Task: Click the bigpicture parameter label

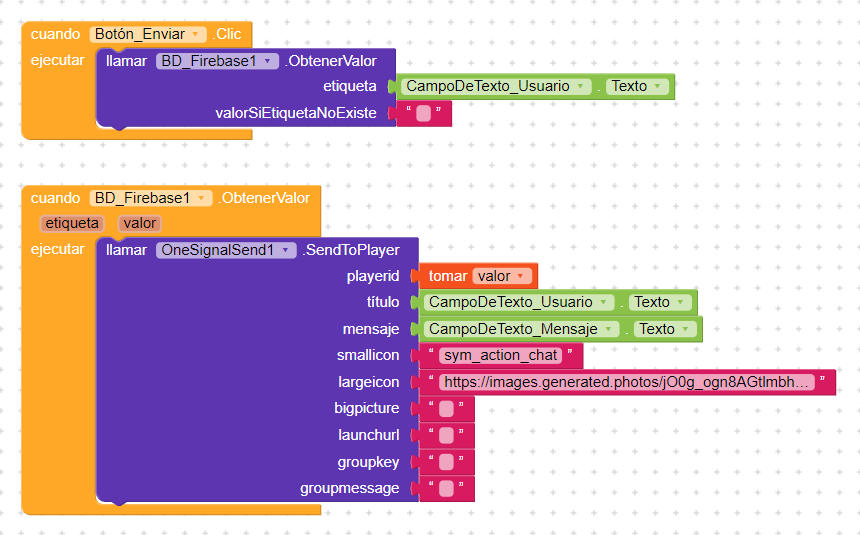Action: [x=366, y=408]
